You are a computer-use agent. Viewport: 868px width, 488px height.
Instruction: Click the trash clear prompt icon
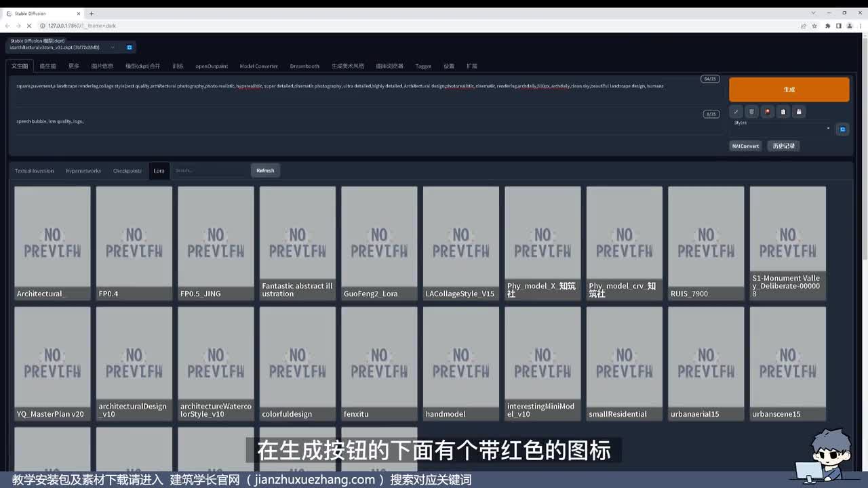pos(751,112)
